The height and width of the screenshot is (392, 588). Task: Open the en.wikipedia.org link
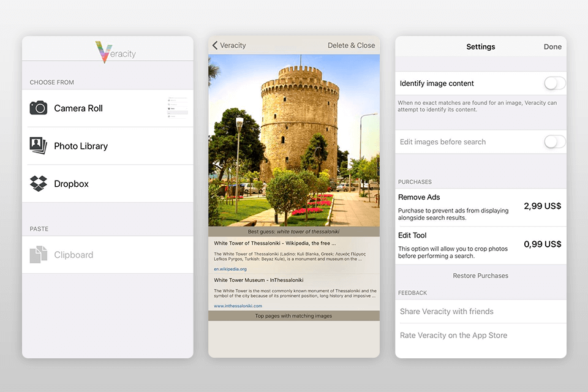[x=230, y=269]
